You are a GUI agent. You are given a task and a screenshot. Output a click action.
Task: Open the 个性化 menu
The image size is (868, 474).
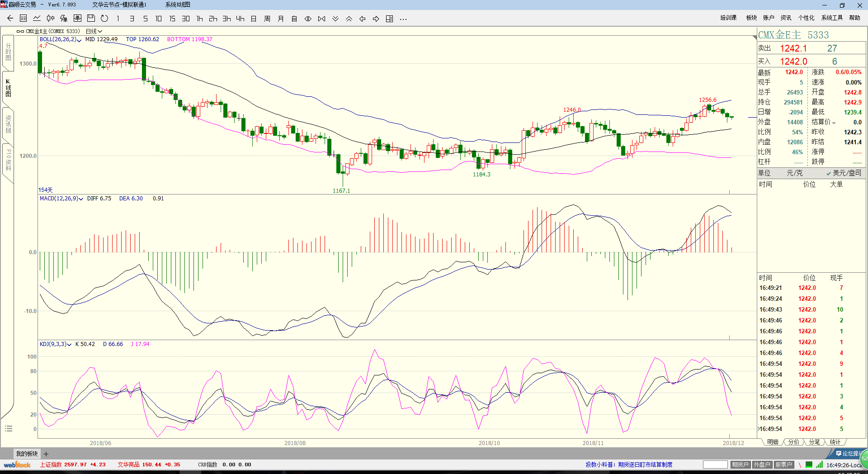coord(806,18)
